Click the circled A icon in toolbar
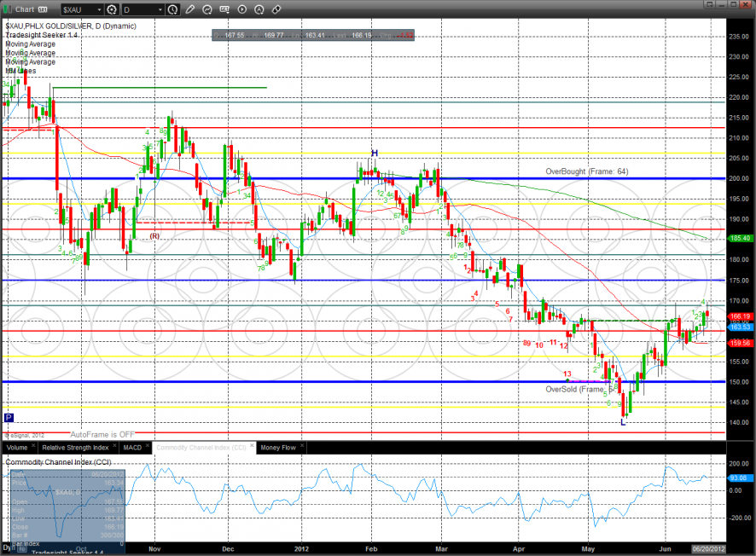 pos(259,9)
